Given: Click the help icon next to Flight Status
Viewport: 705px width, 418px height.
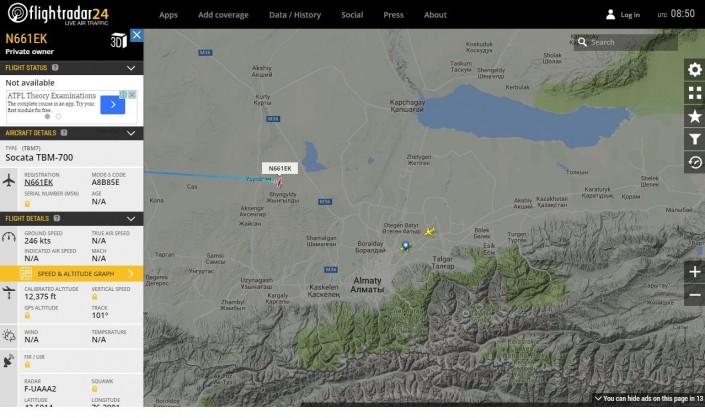Looking at the screenshot, I should [55, 67].
